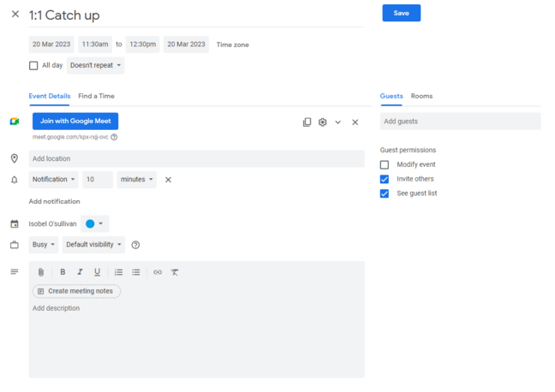
Task: Open the Notification type dropdown
Action: click(x=54, y=180)
